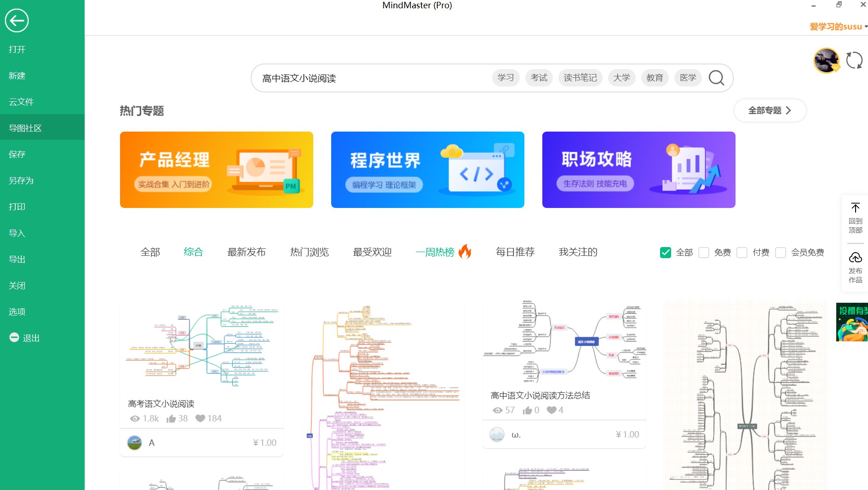868x490 pixels.
Task: Open the 投稿有奖 promo banner icon
Action: [852, 322]
